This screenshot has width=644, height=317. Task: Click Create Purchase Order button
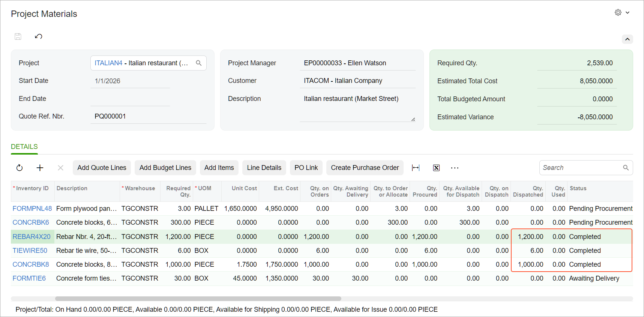[365, 168]
